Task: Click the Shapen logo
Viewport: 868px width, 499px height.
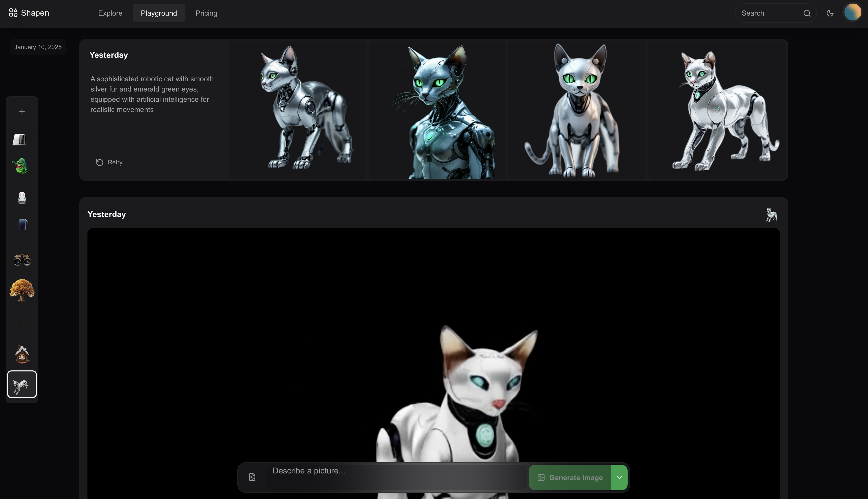Action: tap(29, 13)
